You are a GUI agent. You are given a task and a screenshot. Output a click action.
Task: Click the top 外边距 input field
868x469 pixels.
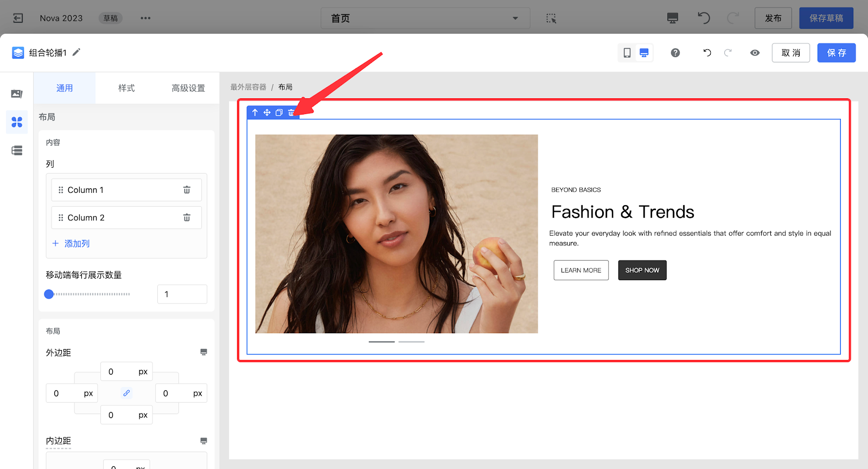[119, 372]
